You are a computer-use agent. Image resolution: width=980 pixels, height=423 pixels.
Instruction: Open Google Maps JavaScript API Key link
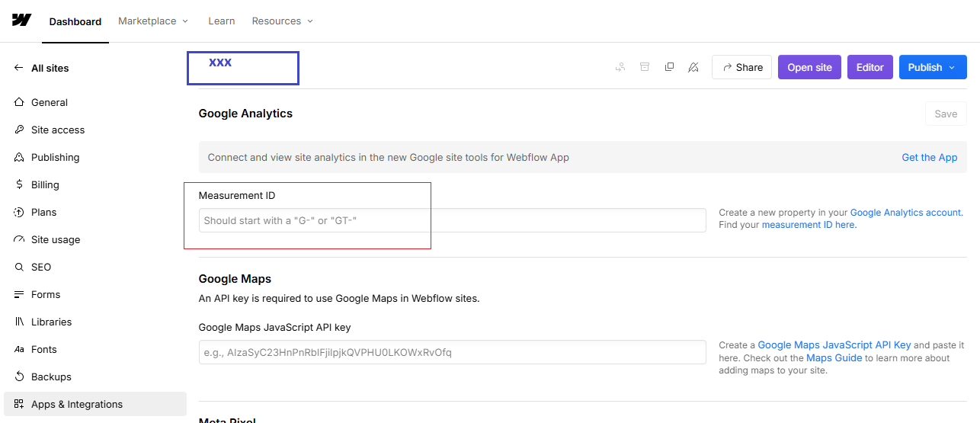pyautogui.click(x=834, y=345)
